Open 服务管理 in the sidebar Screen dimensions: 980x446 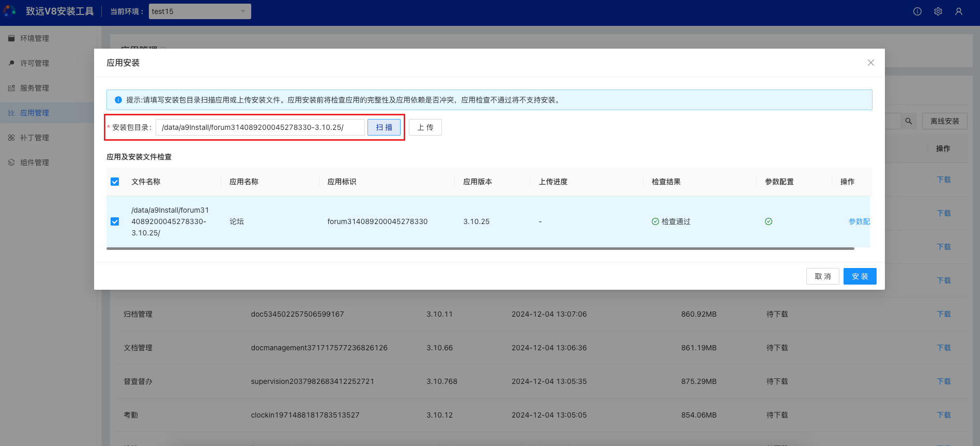pyautogui.click(x=34, y=88)
